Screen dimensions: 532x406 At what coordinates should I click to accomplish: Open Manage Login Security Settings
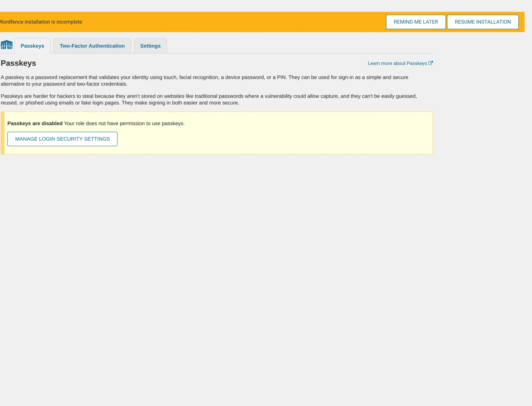click(62, 139)
